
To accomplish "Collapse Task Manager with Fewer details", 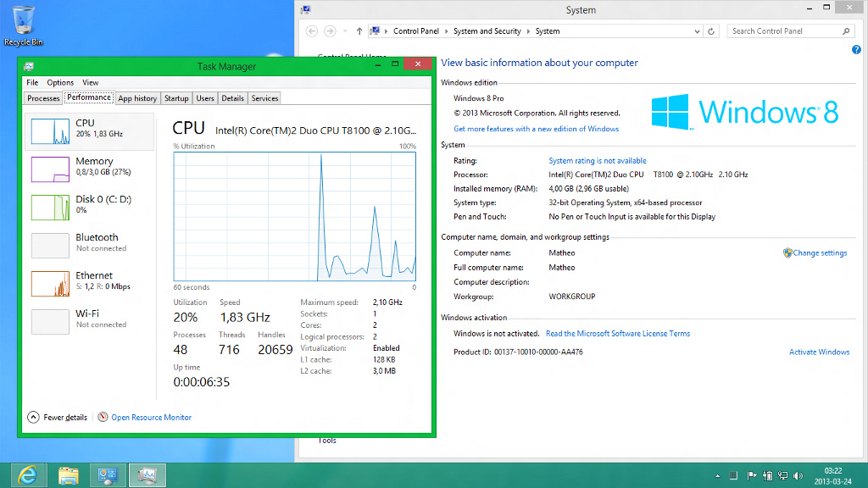I will pos(58,418).
